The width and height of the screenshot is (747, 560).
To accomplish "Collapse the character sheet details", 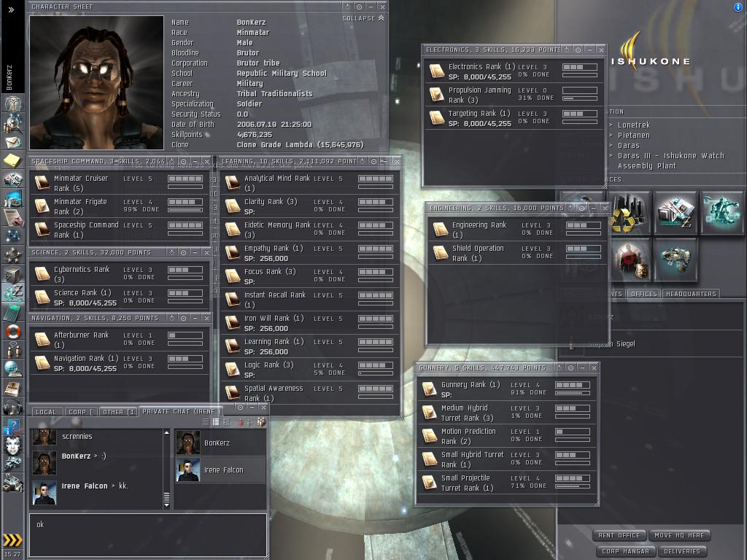I will point(363,18).
